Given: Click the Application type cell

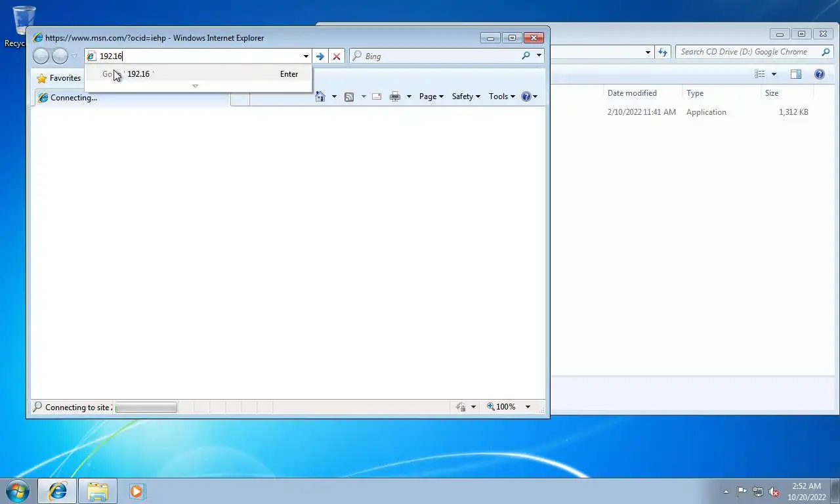Looking at the screenshot, I should coord(706,112).
